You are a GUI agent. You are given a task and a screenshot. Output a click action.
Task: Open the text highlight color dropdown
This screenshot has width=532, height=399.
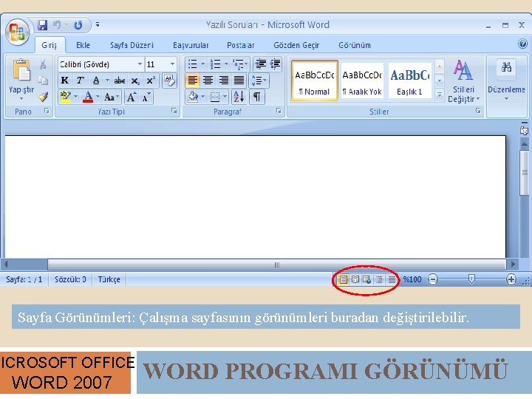(75, 98)
